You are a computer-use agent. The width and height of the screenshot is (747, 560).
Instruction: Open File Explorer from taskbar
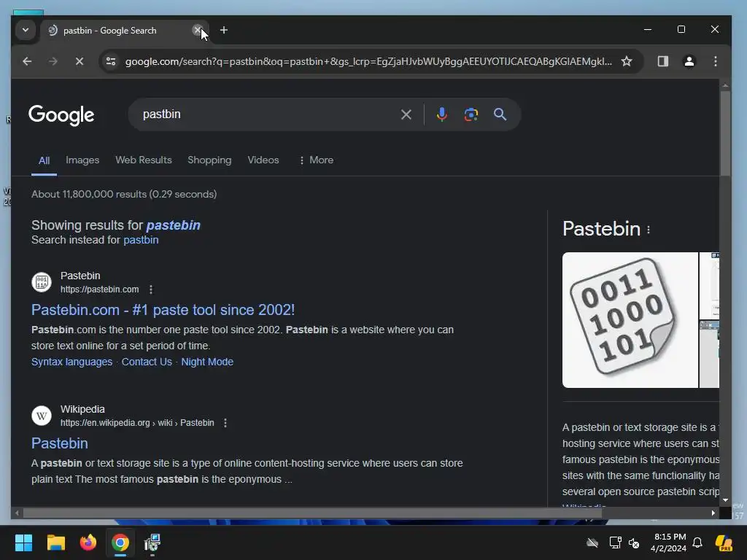[55, 542]
